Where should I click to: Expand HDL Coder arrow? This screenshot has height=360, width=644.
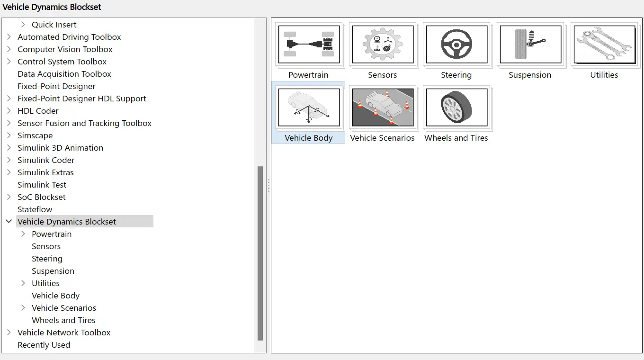(9, 111)
